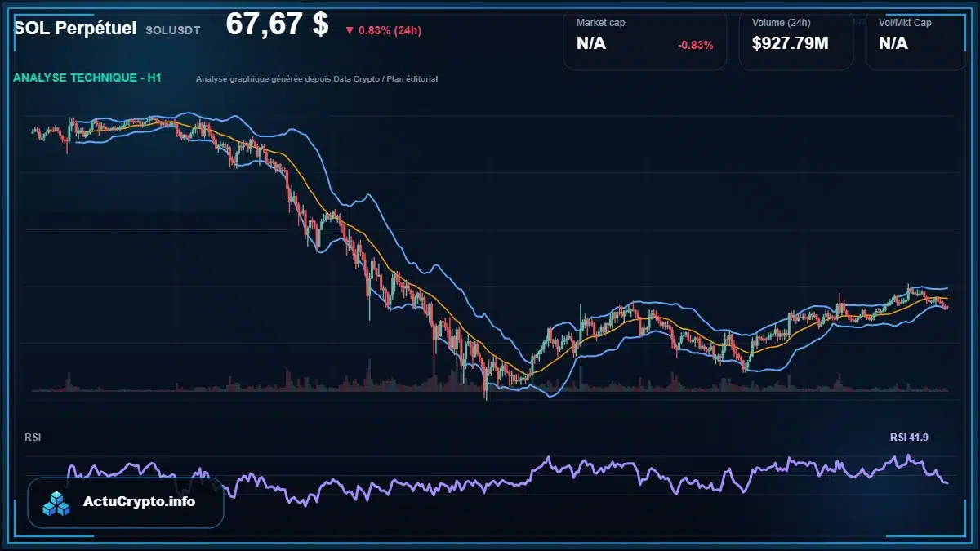
Task: Open the ActuCrypto.info link
Action: [x=140, y=502]
